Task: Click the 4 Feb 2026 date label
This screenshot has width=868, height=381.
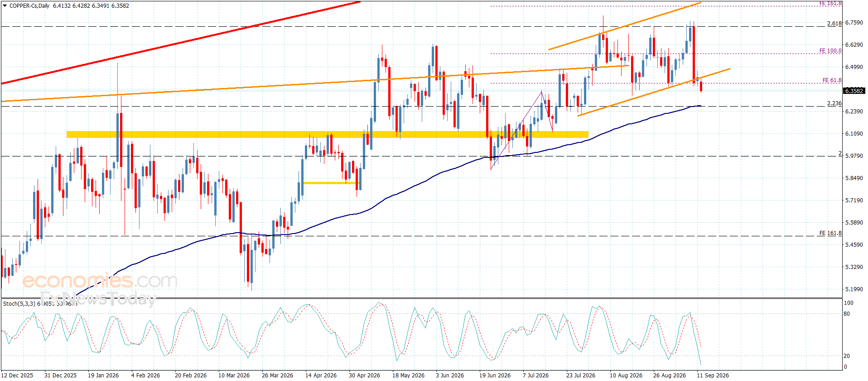Action: coord(145,376)
